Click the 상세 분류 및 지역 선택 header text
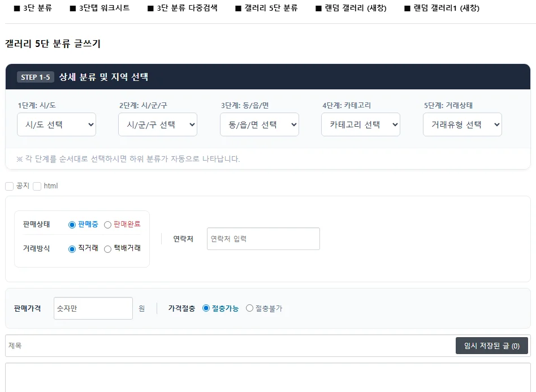Viewport: 536px width, 392px height. (x=103, y=77)
